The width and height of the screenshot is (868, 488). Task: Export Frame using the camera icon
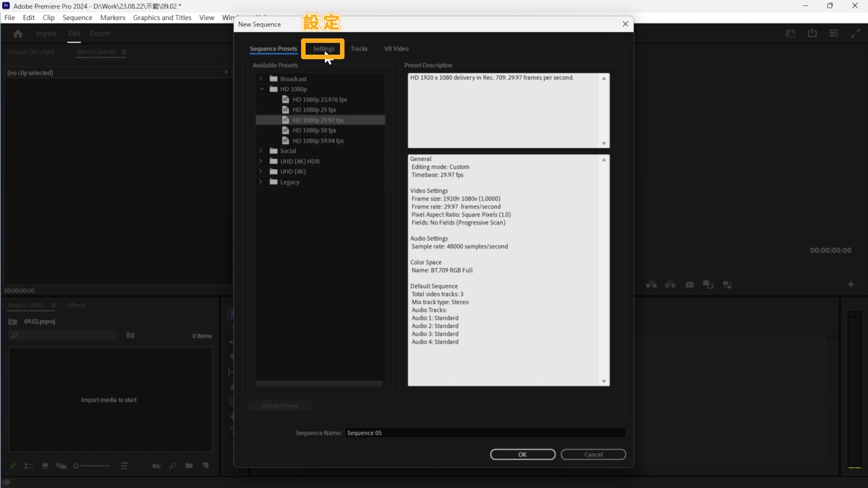(x=689, y=285)
